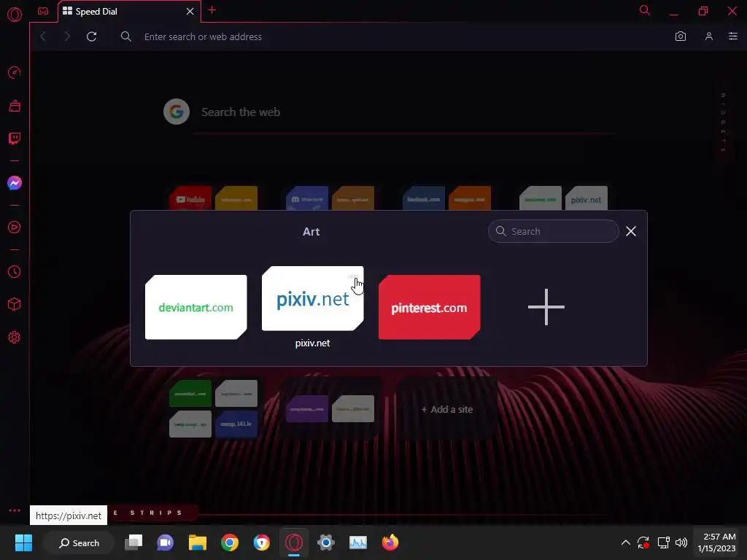Viewport: 747px width, 560px height.
Task: Go forward to next page
Action: tap(67, 36)
